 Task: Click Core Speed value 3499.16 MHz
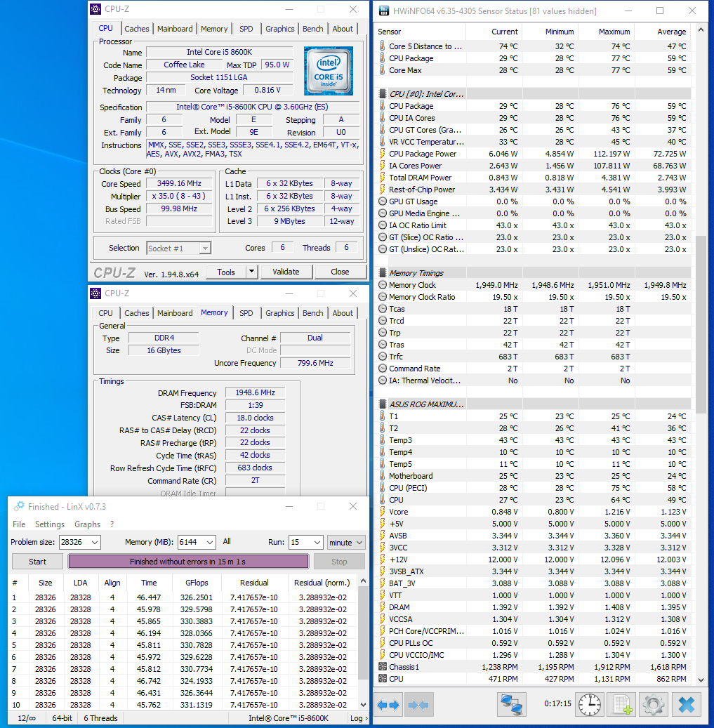coord(179,183)
